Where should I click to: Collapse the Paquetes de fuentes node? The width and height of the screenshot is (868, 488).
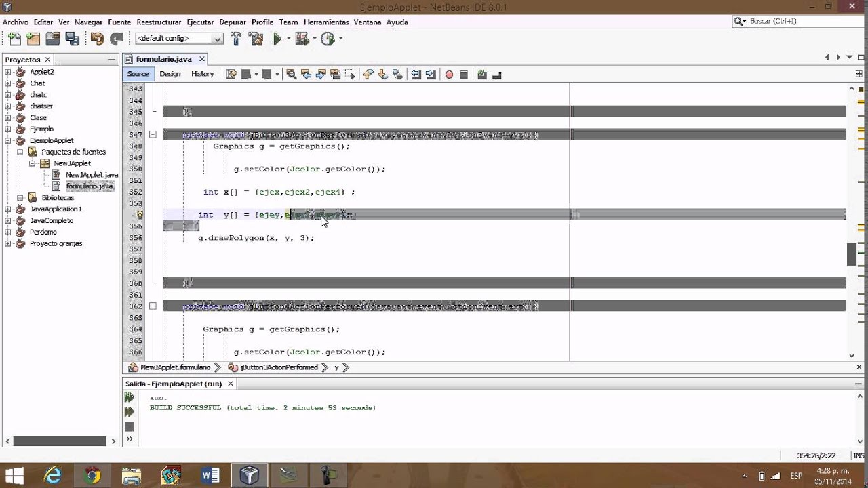20,152
